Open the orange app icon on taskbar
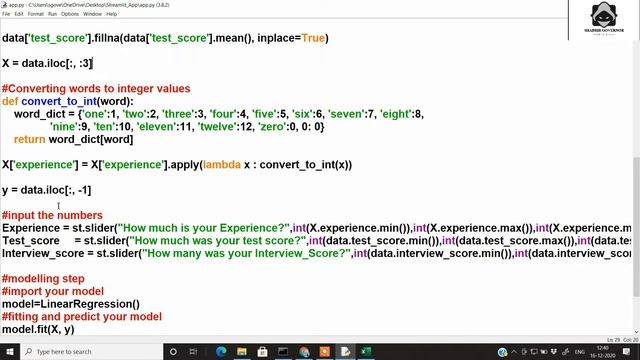 [324, 351]
